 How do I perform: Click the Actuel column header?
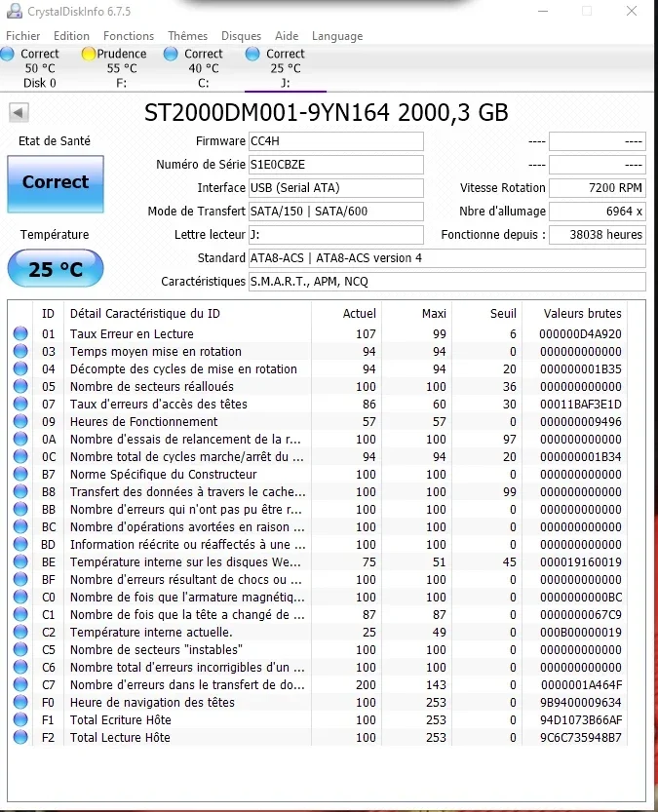(x=346, y=313)
